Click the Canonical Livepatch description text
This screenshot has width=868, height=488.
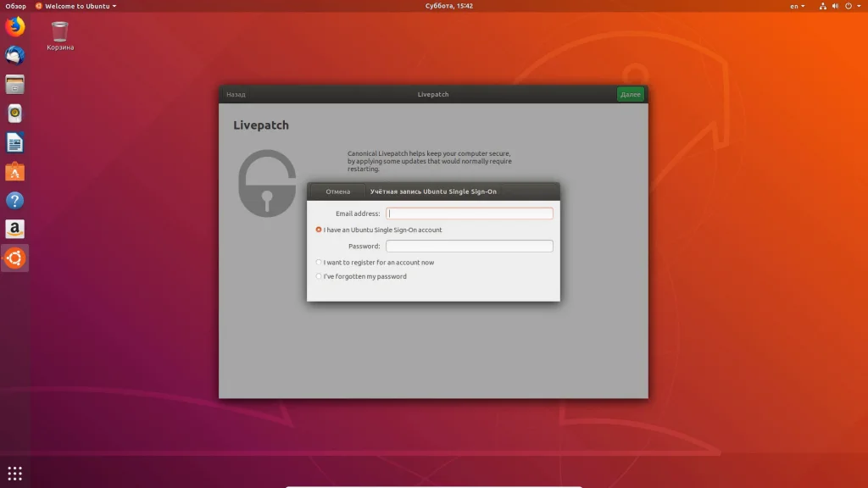pyautogui.click(x=430, y=161)
